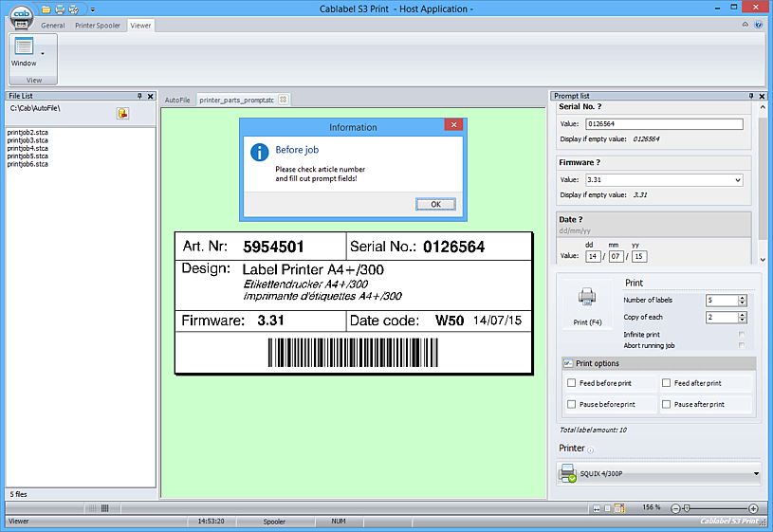The image size is (773, 532).
Task: Switch to the AutoFile document tab
Action: click(x=177, y=100)
